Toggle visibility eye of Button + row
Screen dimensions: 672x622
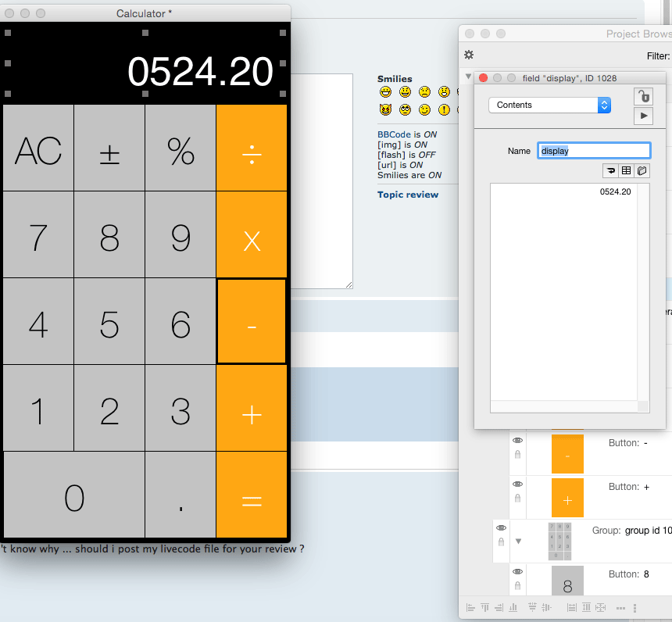click(518, 484)
